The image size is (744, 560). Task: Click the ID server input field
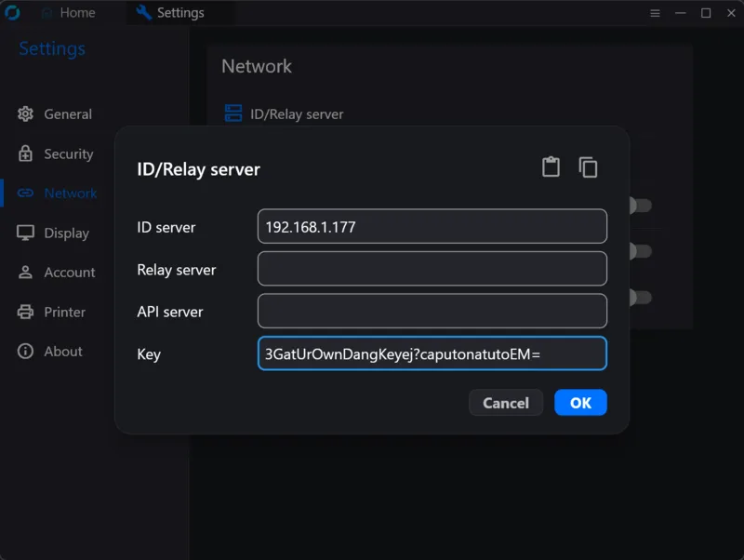pos(432,226)
